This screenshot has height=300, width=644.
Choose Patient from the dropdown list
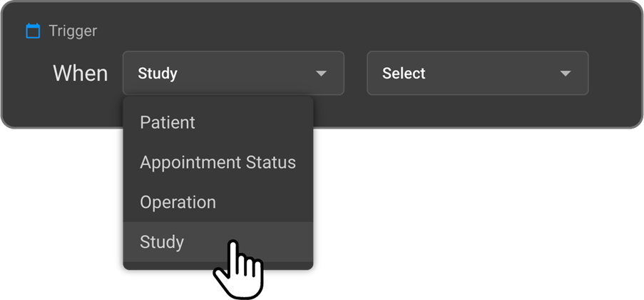(168, 122)
